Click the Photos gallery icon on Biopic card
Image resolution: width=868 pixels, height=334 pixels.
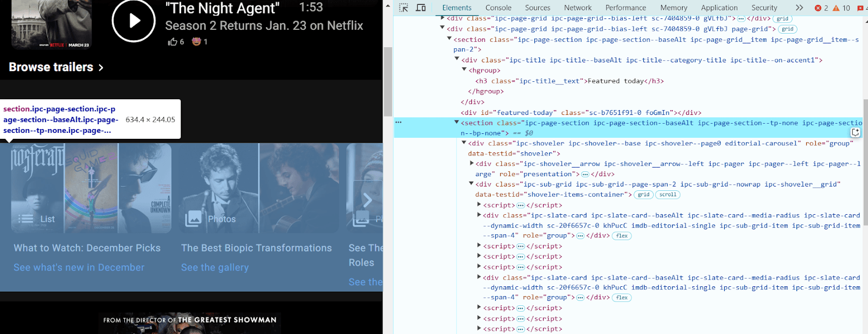193,219
